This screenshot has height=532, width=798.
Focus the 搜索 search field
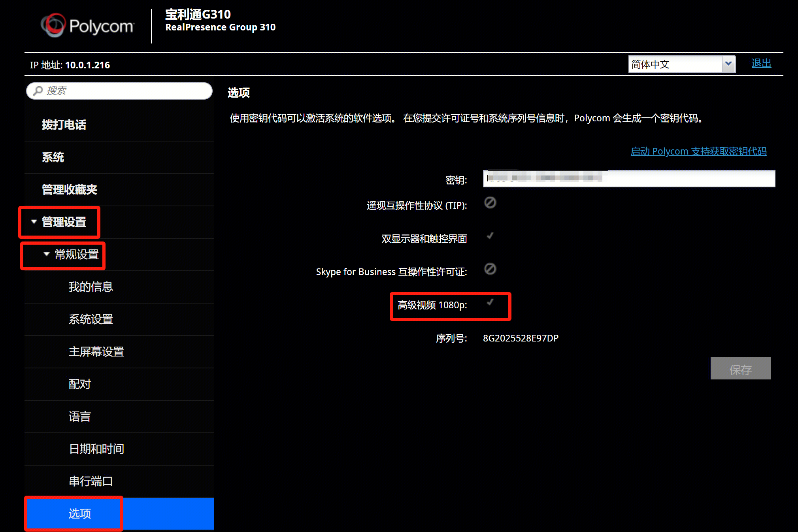click(x=119, y=91)
